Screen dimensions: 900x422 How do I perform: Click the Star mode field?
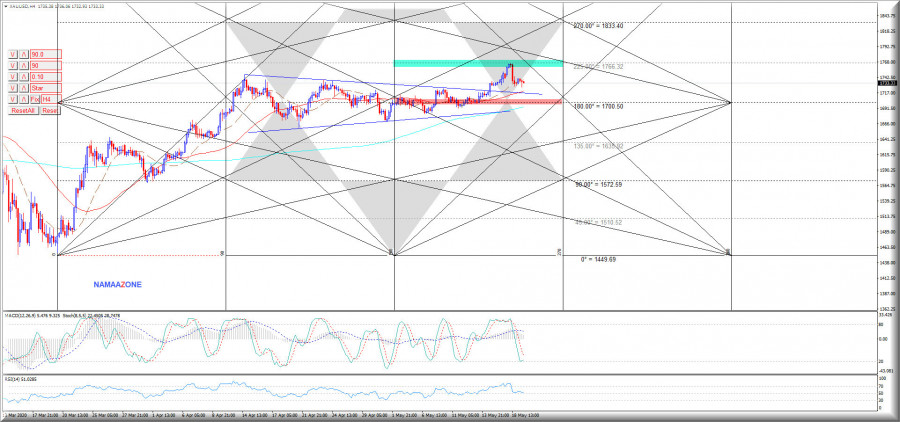pos(45,88)
